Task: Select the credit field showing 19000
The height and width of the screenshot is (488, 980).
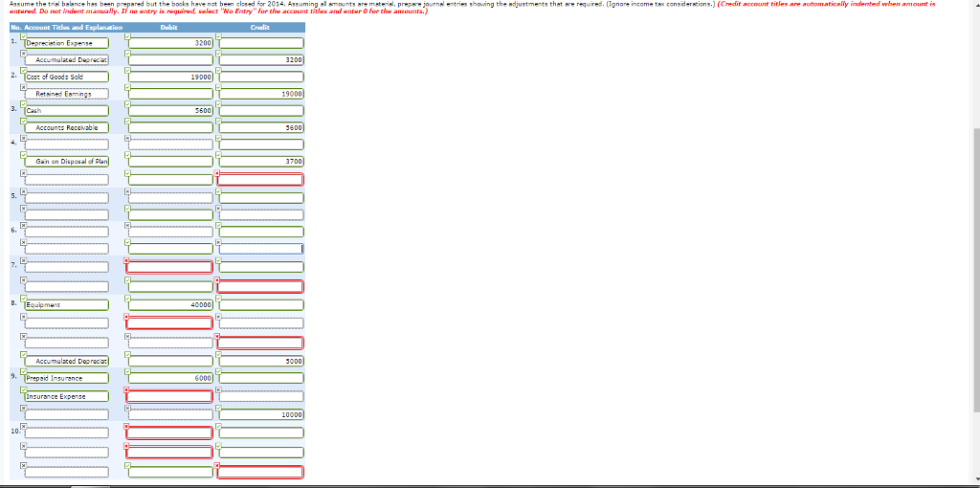Action: [261, 94]
